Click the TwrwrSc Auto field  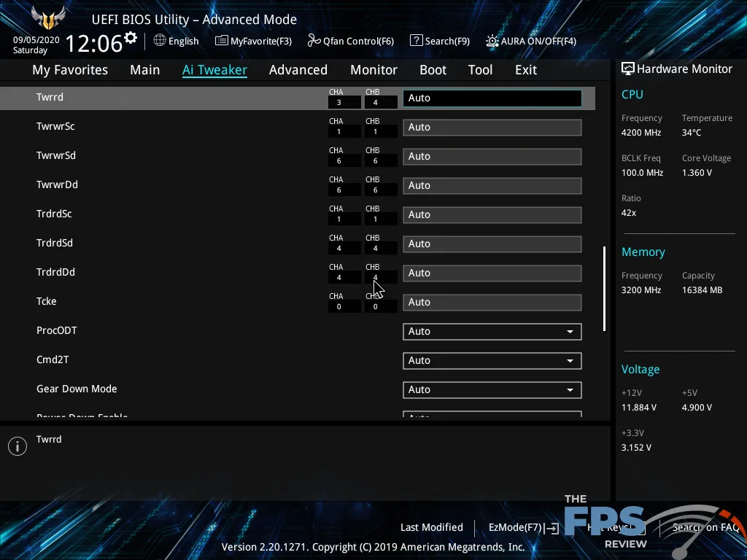click(x=492, y=127)
